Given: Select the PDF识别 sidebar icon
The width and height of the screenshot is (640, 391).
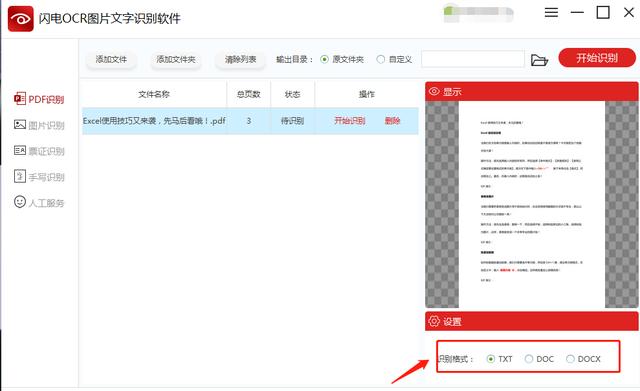Looking at the screenshot, I should (20, 99).
